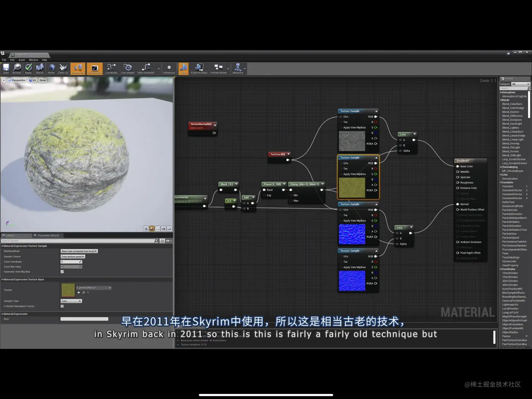Select Desaturation in the palette
This screenshot has width=532, height=399.
click(510, 179)
